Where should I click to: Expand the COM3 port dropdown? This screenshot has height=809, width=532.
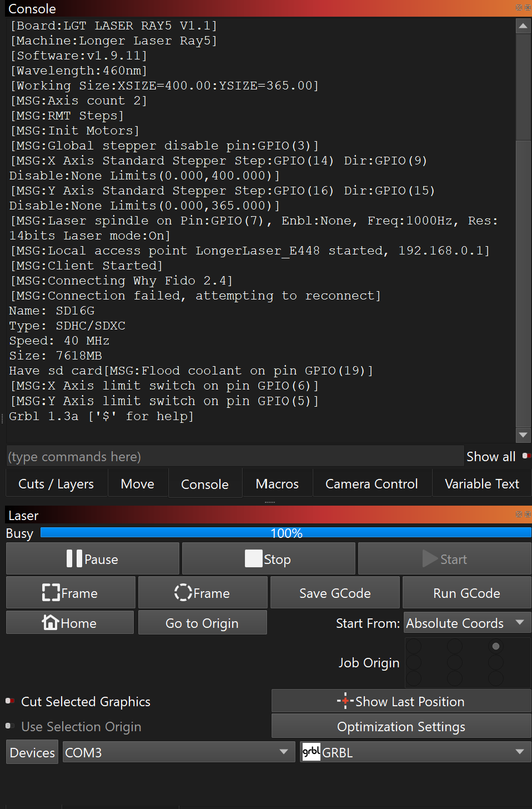point(178,752)
